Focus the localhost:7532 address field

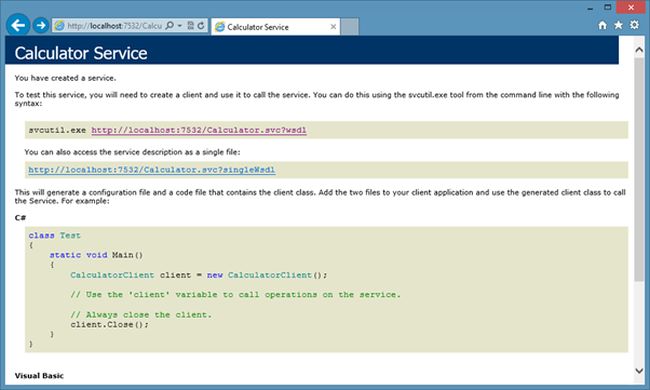coord(114,26)
